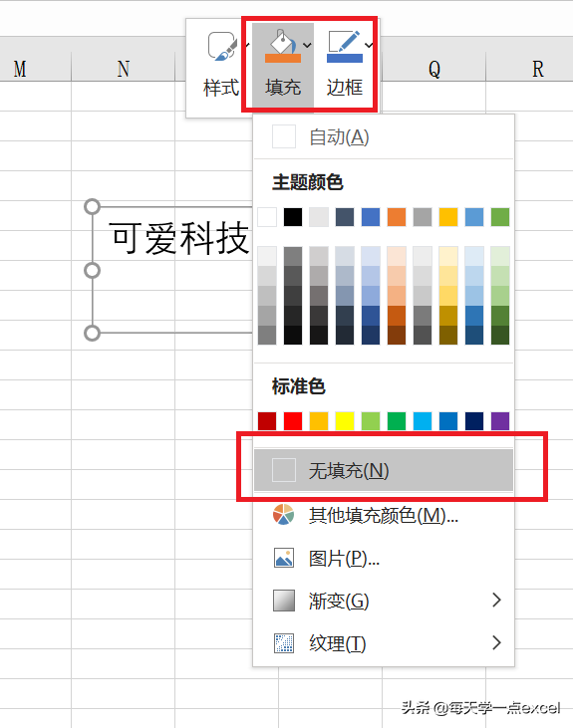Pick the medium gray theme color swatch
Image resolution: width=573 pixels, height=728 pixels.
423,217
